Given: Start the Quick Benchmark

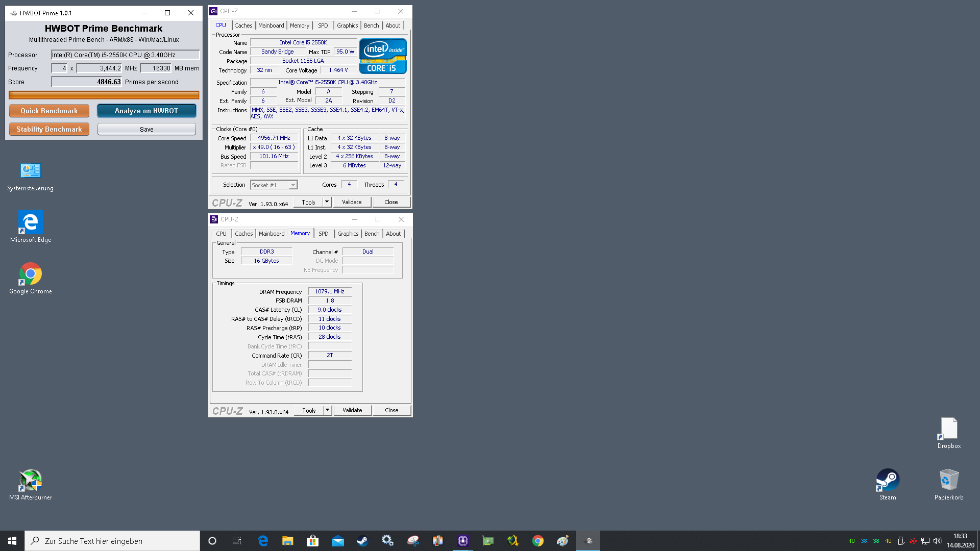Looking at the screenshot, I should [49, 111].
